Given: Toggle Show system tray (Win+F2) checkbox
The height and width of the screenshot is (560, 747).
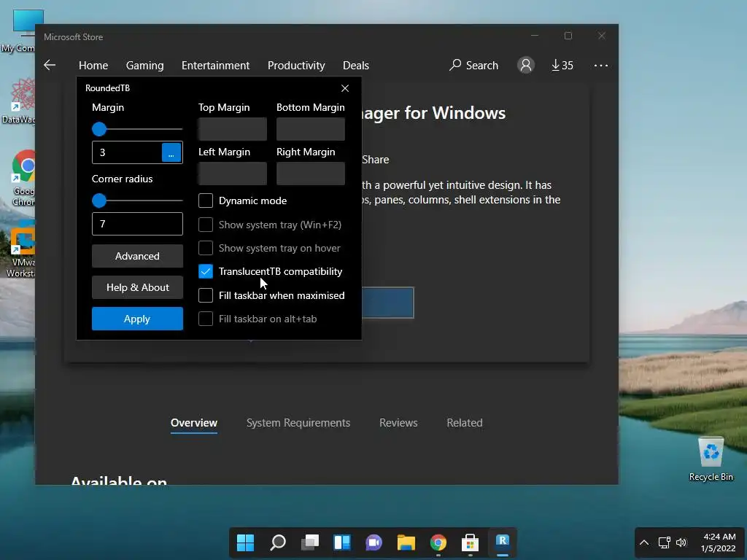Looking at the screenshot, I should coord(205,225).
